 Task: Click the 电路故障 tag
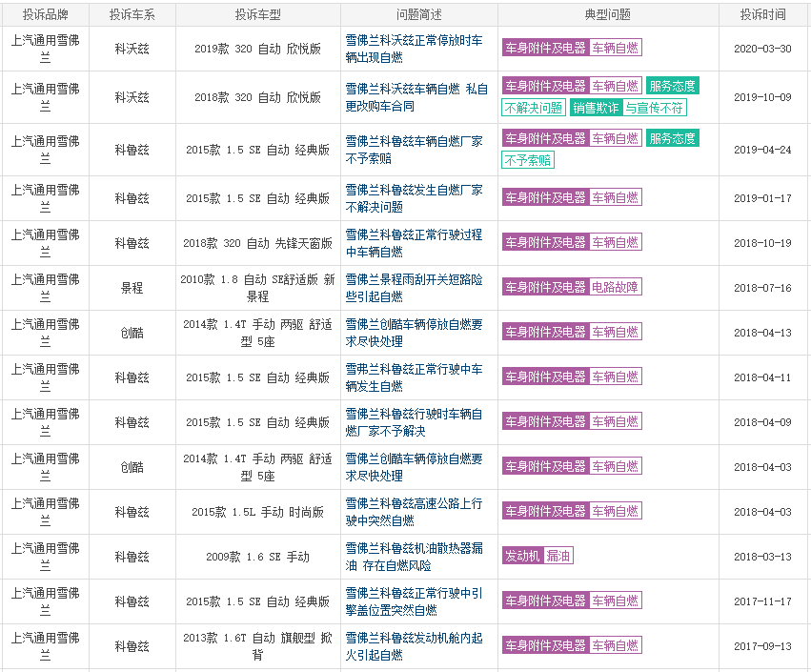[x=616, y=287]
